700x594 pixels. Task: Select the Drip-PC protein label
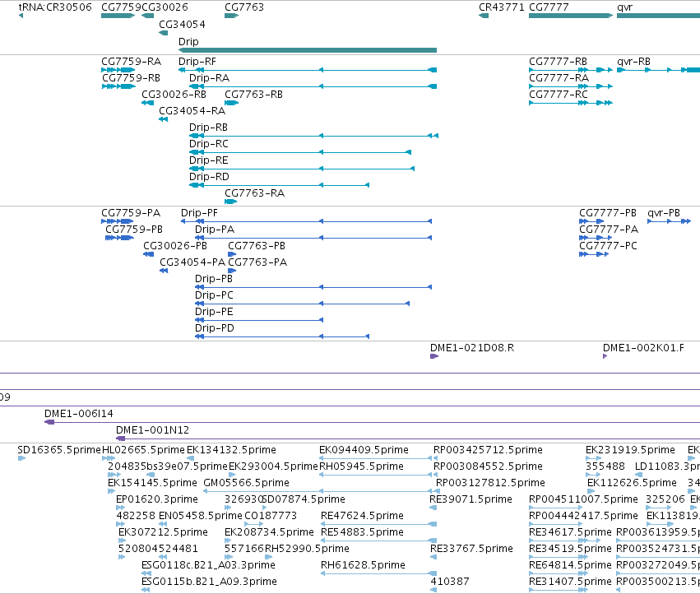[215, 295]
